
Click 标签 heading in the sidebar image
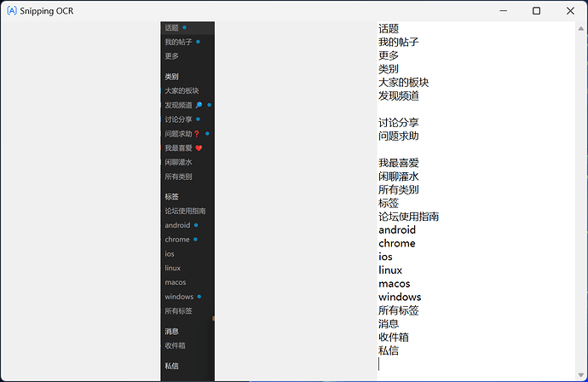point(172,197)
